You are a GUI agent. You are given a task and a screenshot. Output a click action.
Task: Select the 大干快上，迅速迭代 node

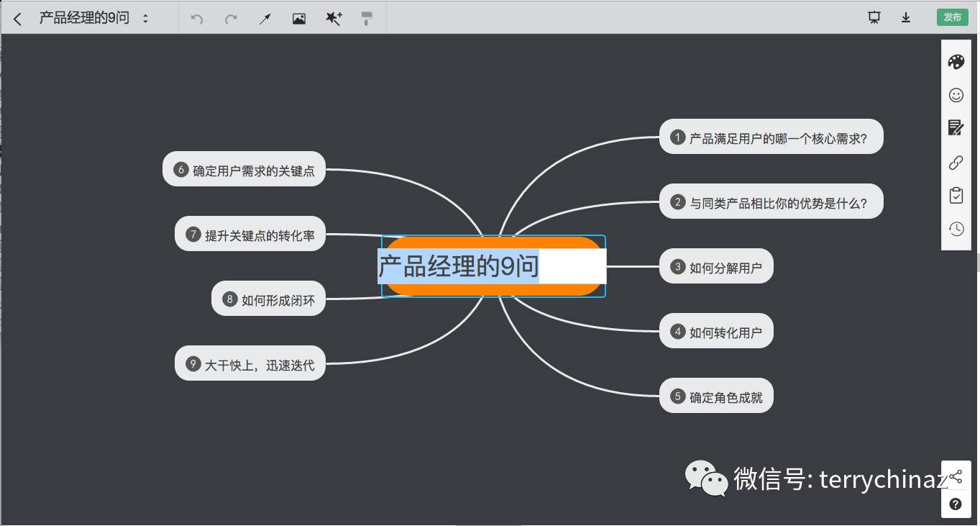(250, 363)
